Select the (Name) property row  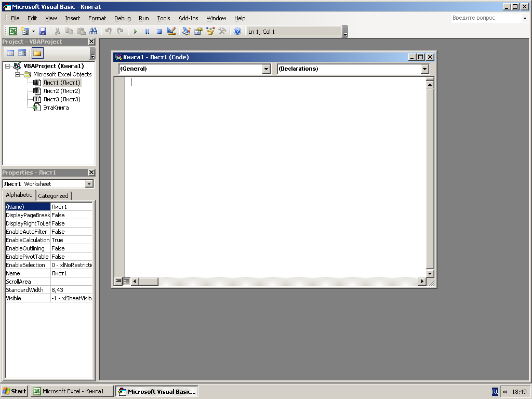[48, 207]
